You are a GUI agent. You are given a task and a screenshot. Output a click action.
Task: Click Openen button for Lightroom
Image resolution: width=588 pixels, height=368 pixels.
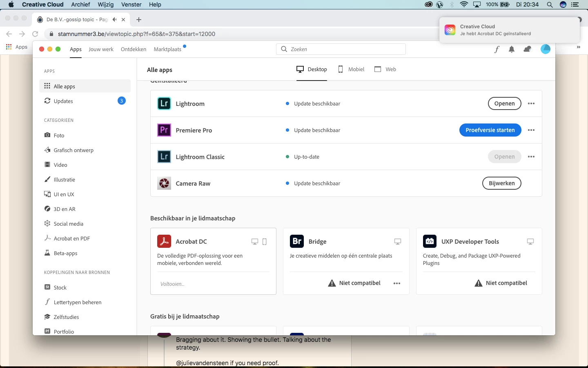504,103
